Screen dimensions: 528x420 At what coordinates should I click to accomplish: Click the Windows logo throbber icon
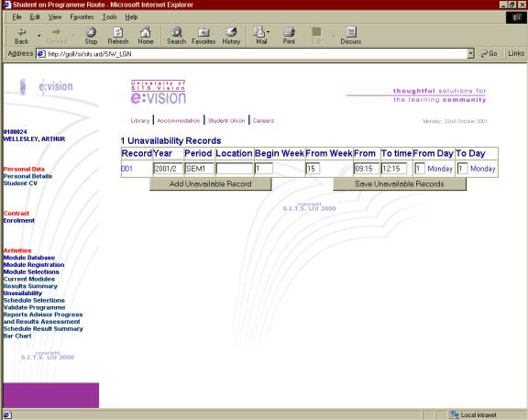click(x=516, y=17)
